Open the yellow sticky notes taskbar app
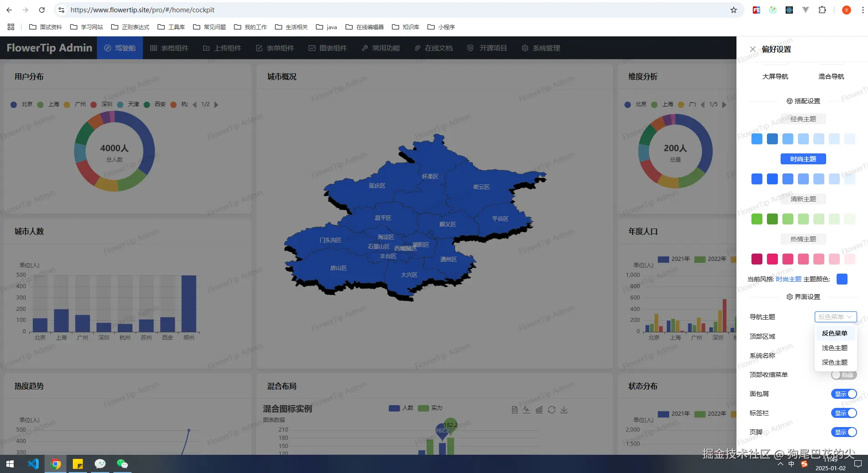 point(78,464)
